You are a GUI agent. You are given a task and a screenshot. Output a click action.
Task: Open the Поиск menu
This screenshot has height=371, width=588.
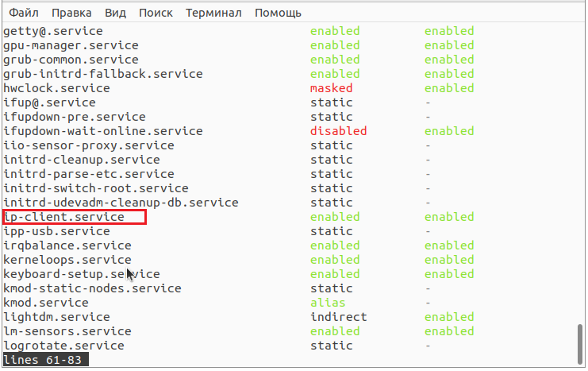156,14
